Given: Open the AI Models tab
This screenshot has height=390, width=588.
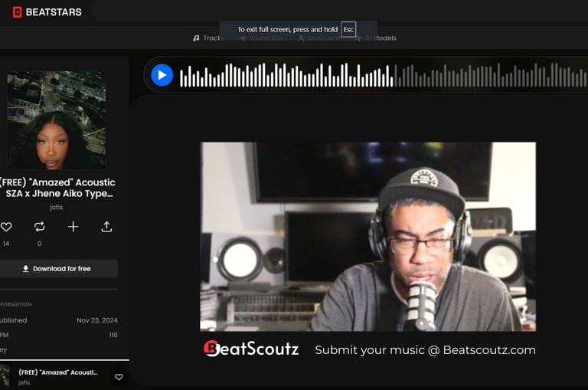Looking at the screenshot, I should tap(376, 38).
